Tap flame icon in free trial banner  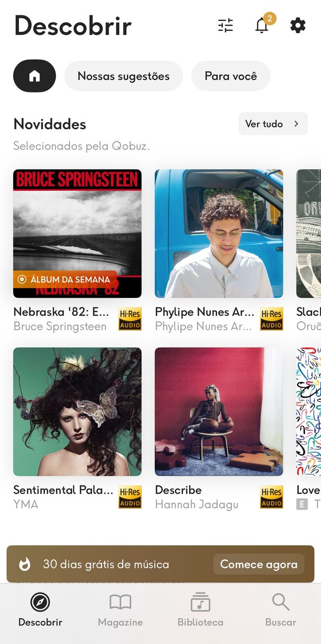(x=25, y=564)
